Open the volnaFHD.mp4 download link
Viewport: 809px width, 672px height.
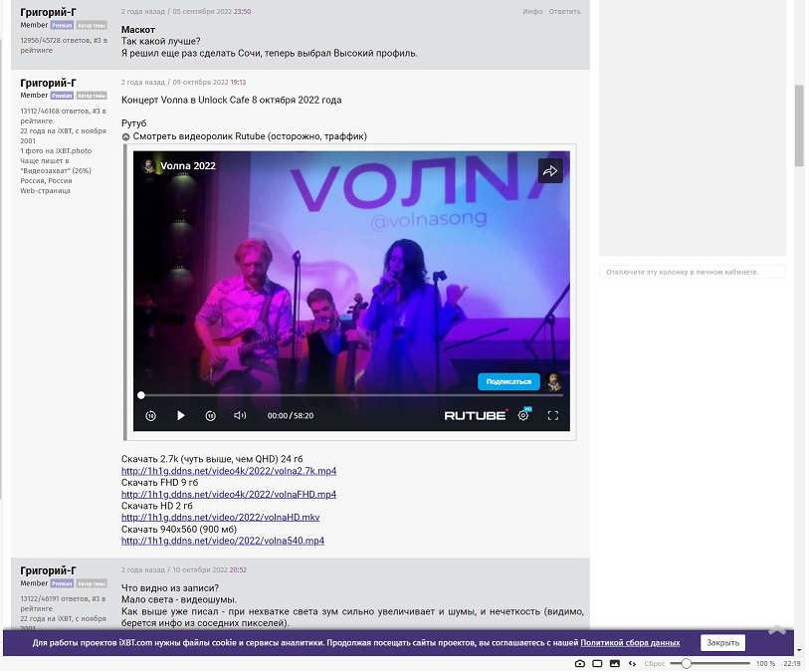click(x=229, y=495)
